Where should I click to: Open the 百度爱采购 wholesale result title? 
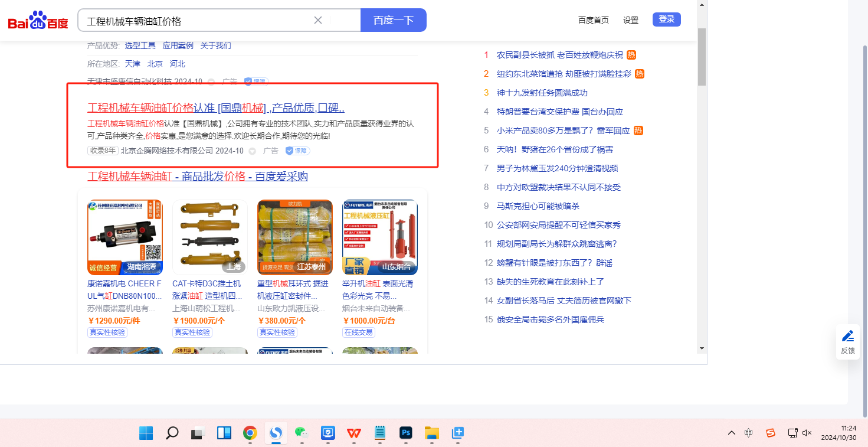198,177
